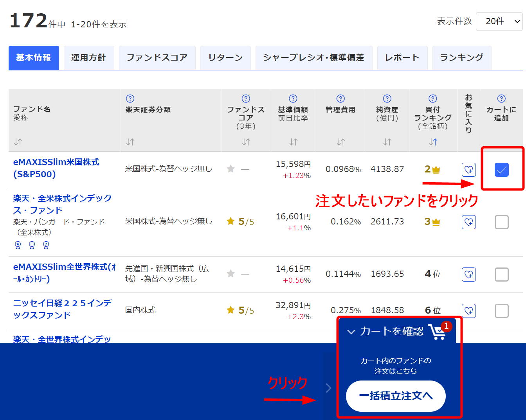
Task: Open eMAXISSlim米国株式(S&P500) fund link
Action: coord(56,168)
